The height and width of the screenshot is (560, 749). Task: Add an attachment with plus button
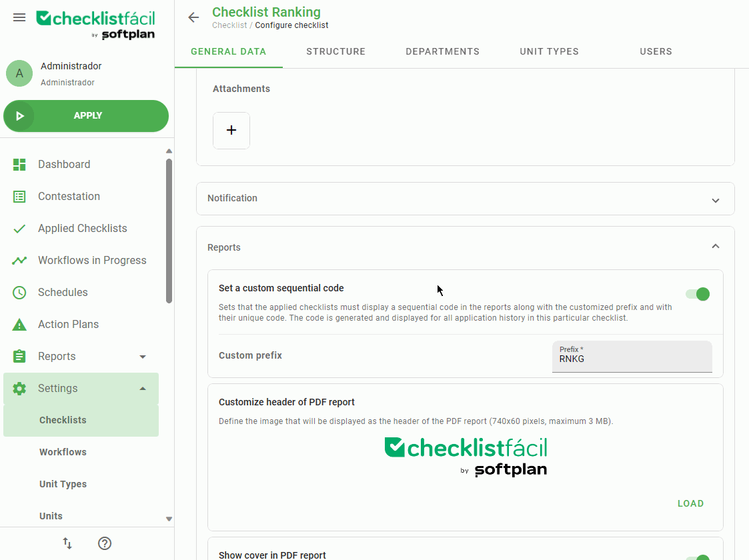pos(231,130)
